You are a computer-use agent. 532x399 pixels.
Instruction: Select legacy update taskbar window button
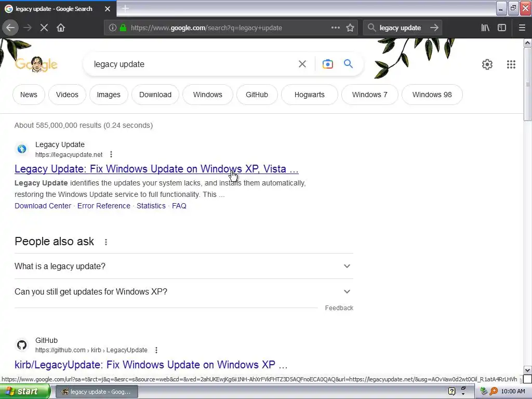(x=97, y=392)
